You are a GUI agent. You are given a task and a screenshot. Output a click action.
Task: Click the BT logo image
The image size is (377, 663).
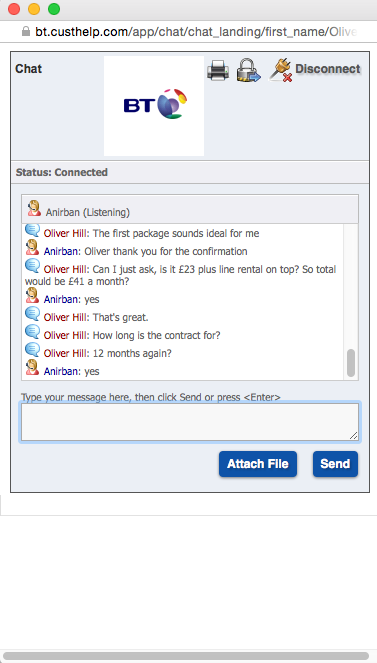point(154,106)
